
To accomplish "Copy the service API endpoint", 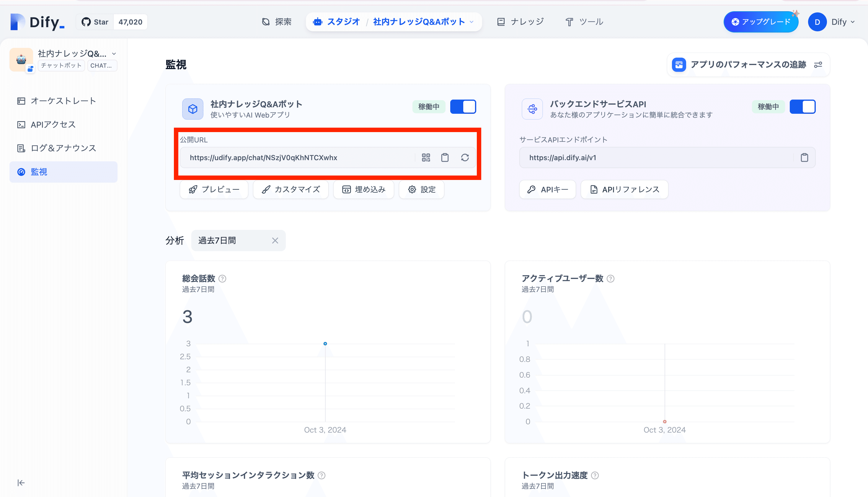I will coord(804,157).
